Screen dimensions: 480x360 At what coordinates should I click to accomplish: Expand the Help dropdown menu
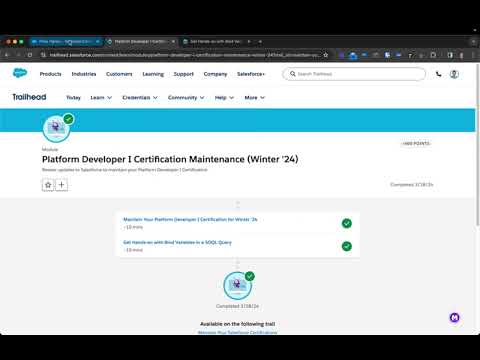point(224,98)
